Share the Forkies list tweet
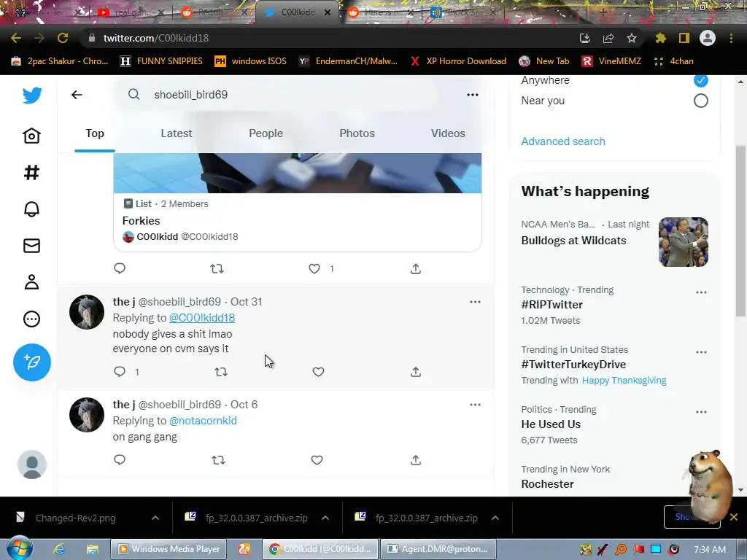747x560 pixels. click(x=415, y=268)
